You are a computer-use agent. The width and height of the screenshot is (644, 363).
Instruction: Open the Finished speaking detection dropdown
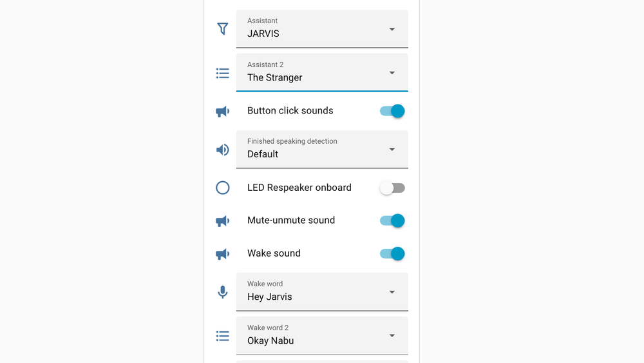tap(322, 149)
